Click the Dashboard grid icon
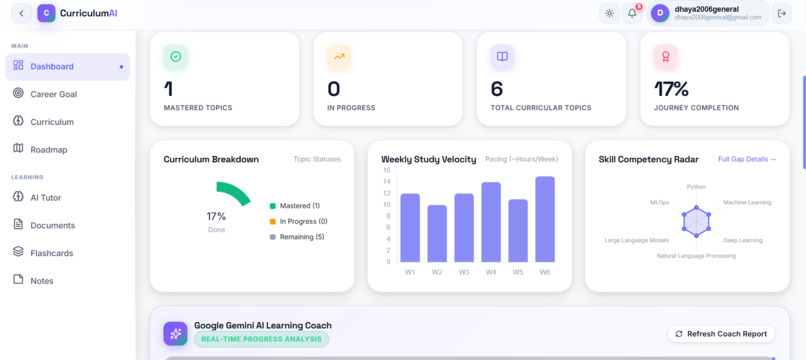Viewport: 806px width, 360px height. [18, 65]
